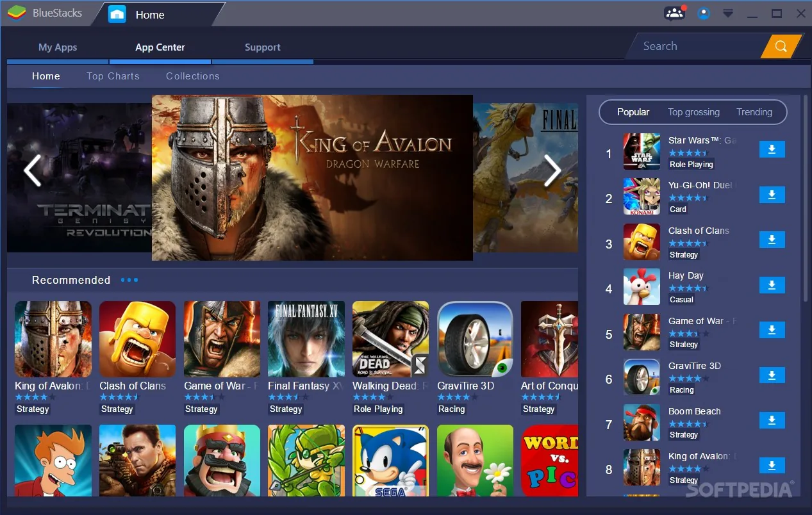Viewport: 812px width, 515px height.
Task: Click the Game of War title under Recommended
Action: tap(221, 386)
